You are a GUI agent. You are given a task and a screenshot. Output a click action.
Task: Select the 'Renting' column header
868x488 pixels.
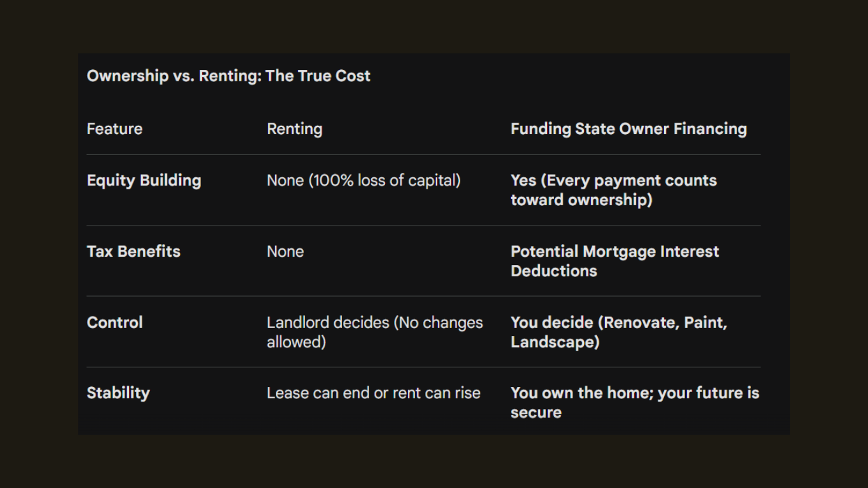click(x=294, y=129)
